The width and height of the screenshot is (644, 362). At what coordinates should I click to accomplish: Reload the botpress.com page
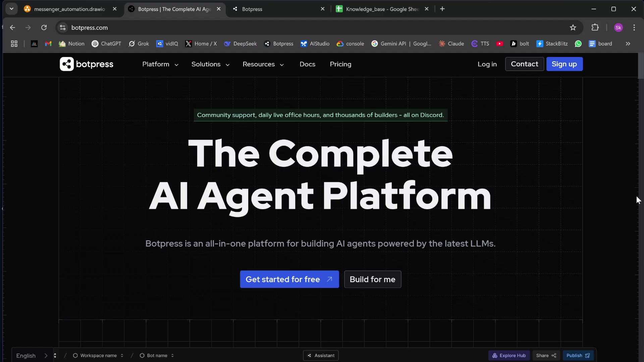44,27
